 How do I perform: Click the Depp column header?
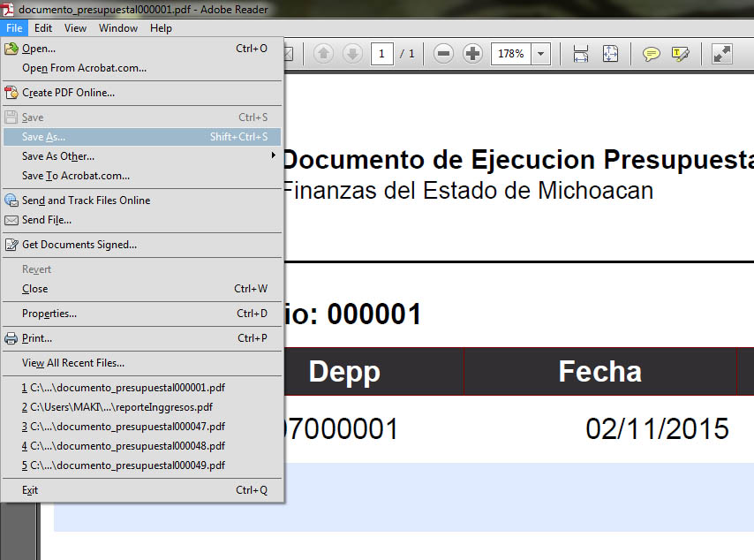click(345, 371)
